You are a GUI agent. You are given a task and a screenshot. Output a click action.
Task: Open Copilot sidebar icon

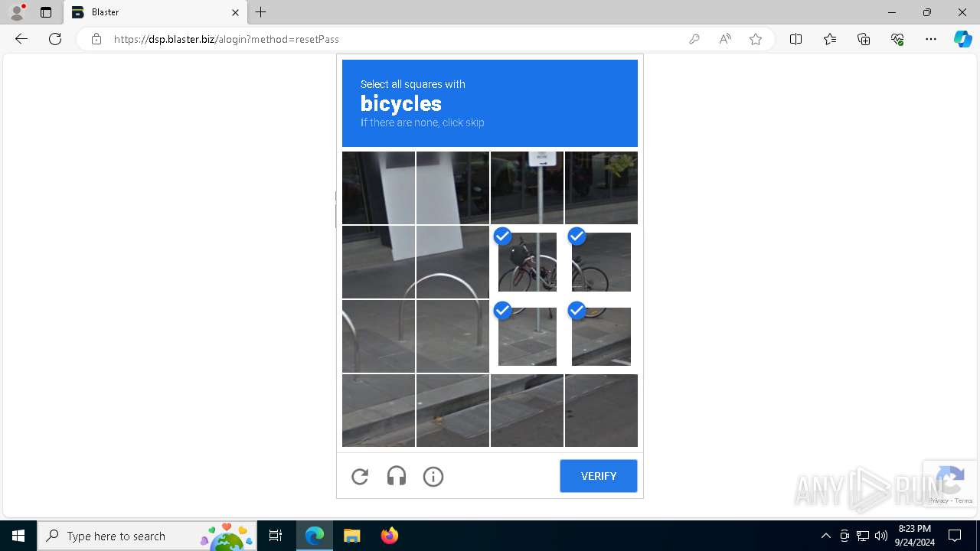962,39
